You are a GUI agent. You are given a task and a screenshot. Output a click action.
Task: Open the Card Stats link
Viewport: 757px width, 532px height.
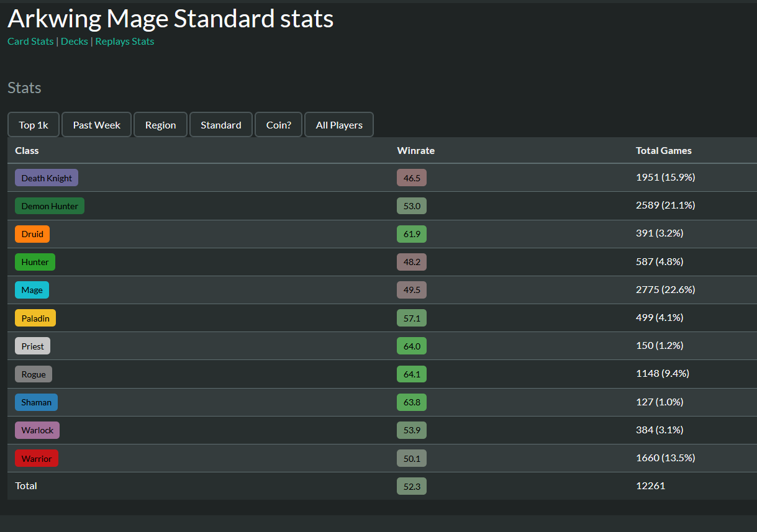[x=30, y=42]
